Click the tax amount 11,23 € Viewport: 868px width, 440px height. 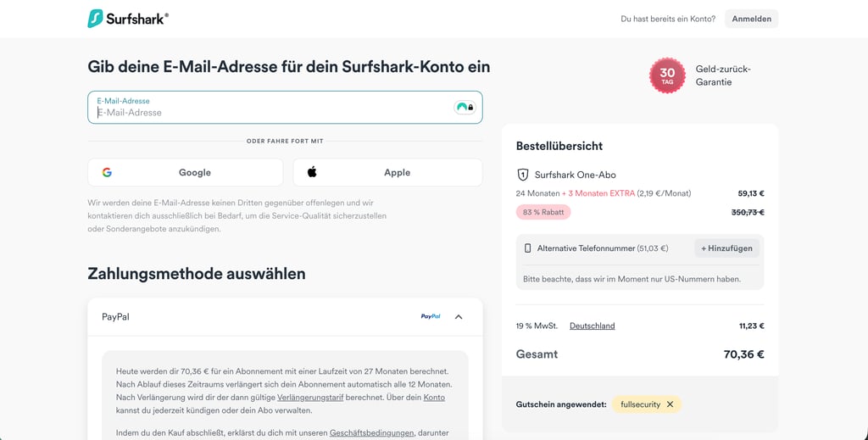[751, 326]
